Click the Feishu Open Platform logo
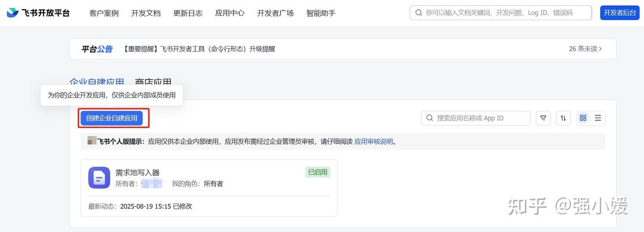This screenshot has height=232, width=644. tap(38, 13)
